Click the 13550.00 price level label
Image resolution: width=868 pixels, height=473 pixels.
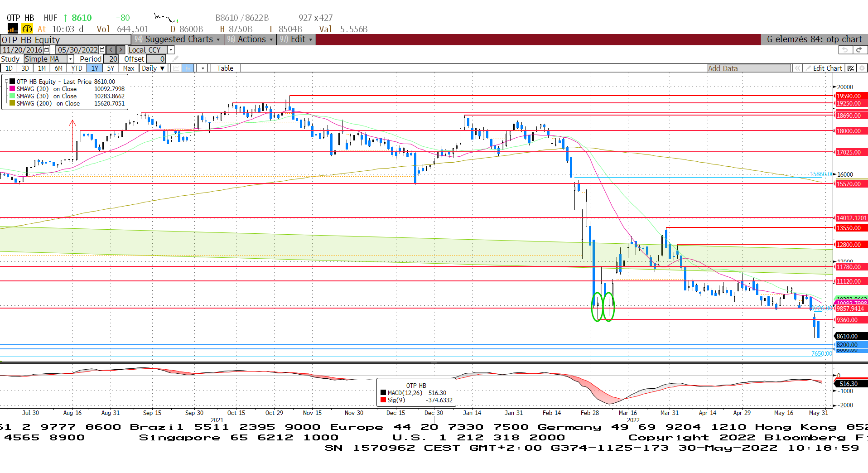point(851,228)
